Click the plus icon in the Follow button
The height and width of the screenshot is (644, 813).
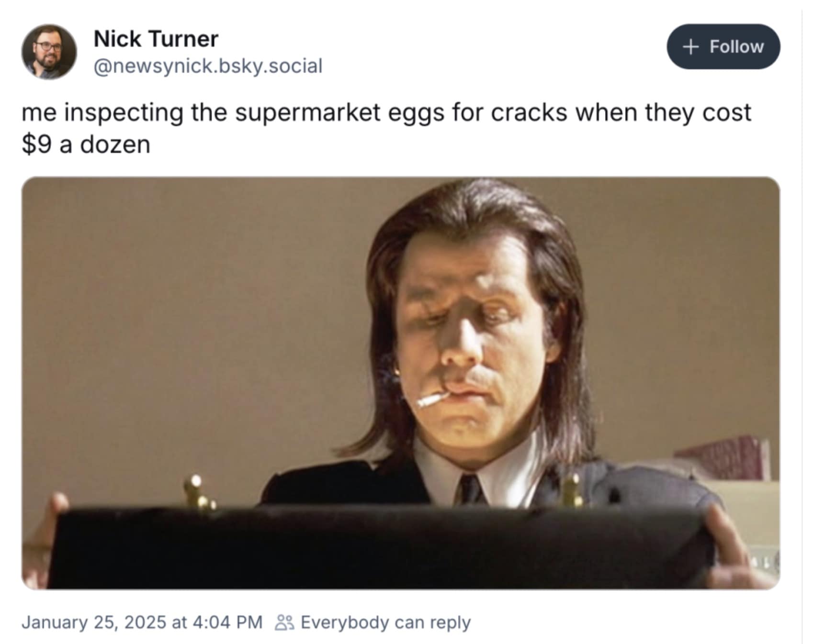pos(690,47)
